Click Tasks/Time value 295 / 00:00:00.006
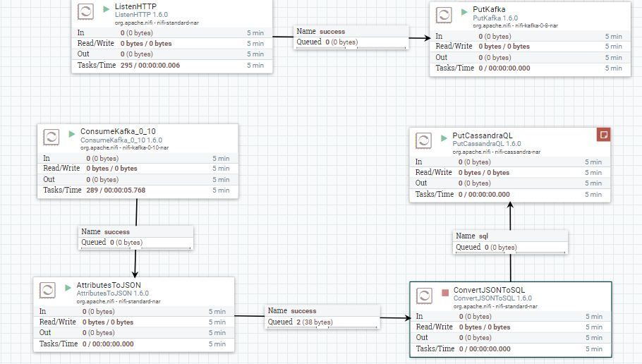 tap(150, 65)
